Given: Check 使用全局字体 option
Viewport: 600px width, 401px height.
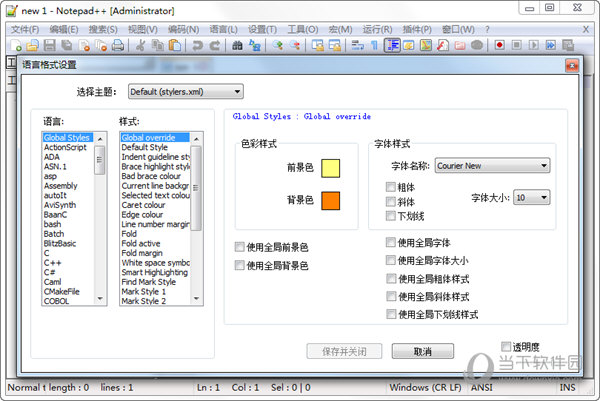Looking at the screenshot, I should tap(391, 242).
